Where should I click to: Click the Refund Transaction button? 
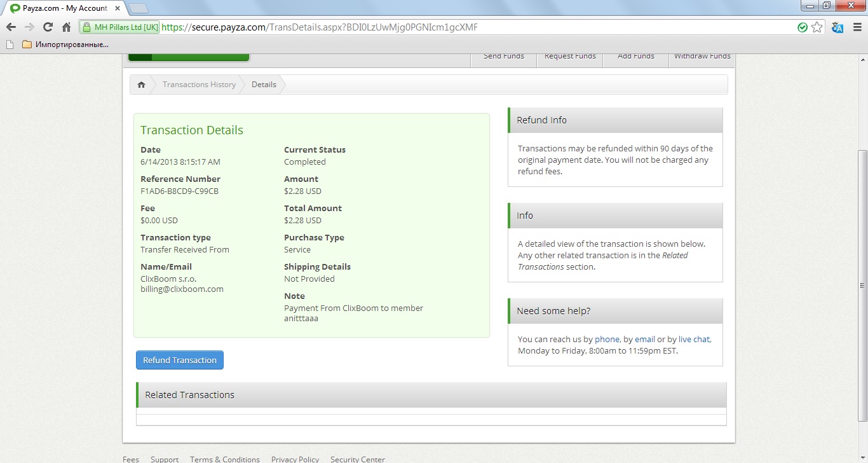coord(180,360)
